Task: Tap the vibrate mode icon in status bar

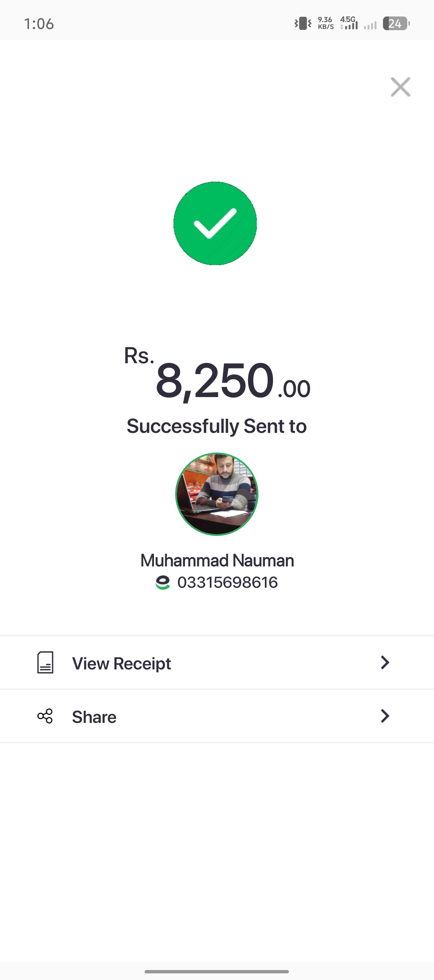Action: click(x=303, y=23)
